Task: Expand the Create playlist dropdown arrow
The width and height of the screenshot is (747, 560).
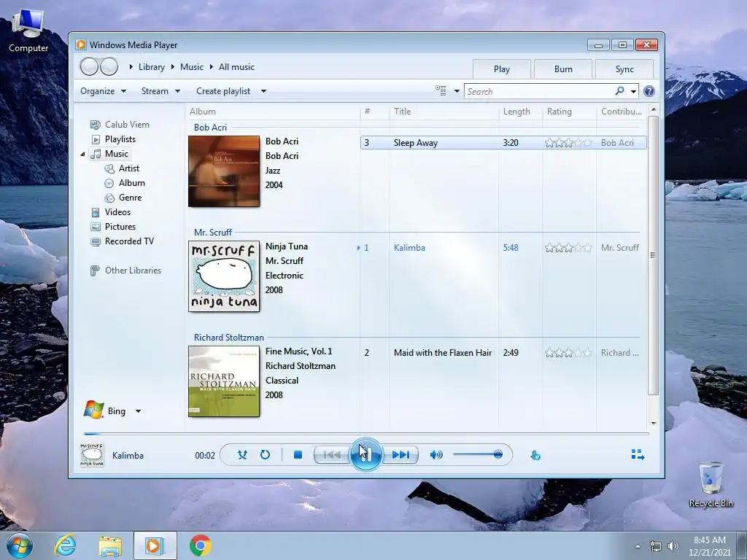Action: point(263,91)
